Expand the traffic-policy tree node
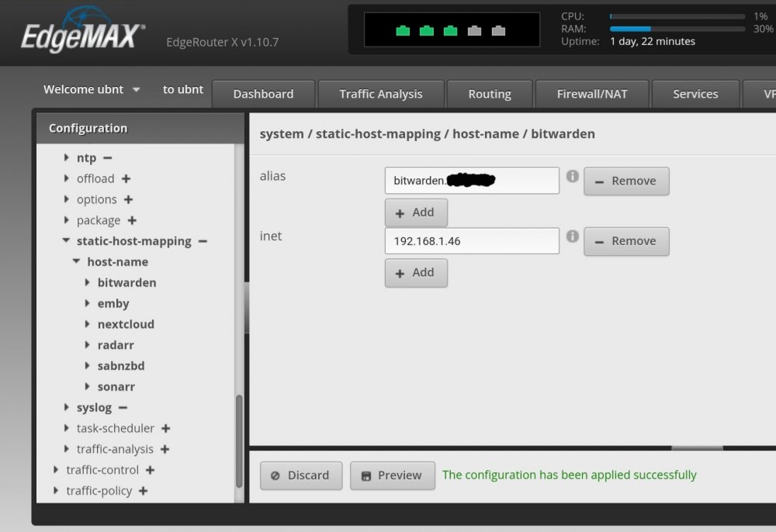Image resolution: width=776 pixels, height=532 pixels. (56, 490)
